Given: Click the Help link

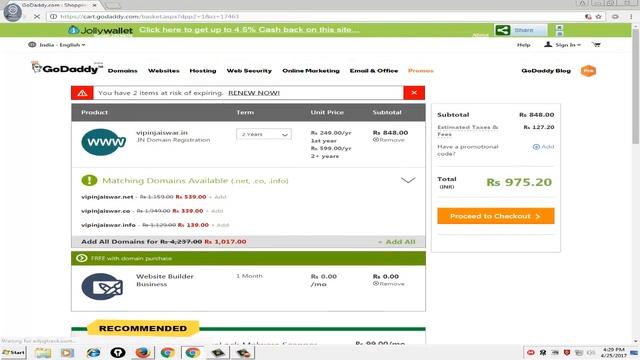Looking at the screenshot, I should pyautogui.click(x=524, y=45).
